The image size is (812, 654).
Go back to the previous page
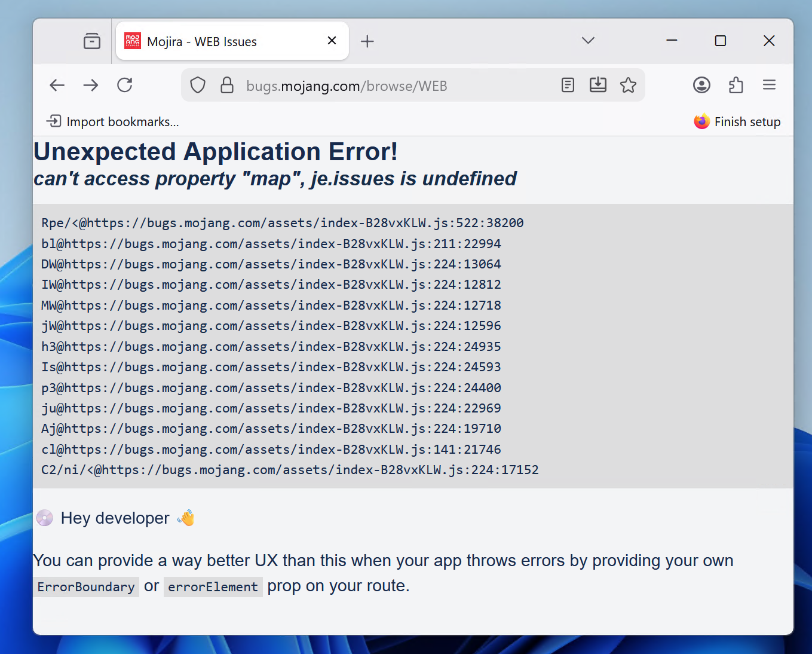pos(57,85)
